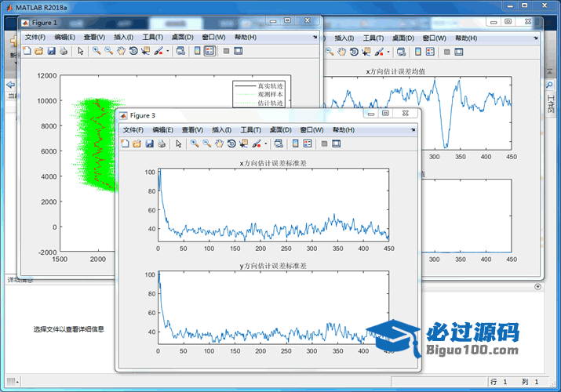Select the Zoom In tool in Figure 3
561x392 pixels.
pos(194,143)
